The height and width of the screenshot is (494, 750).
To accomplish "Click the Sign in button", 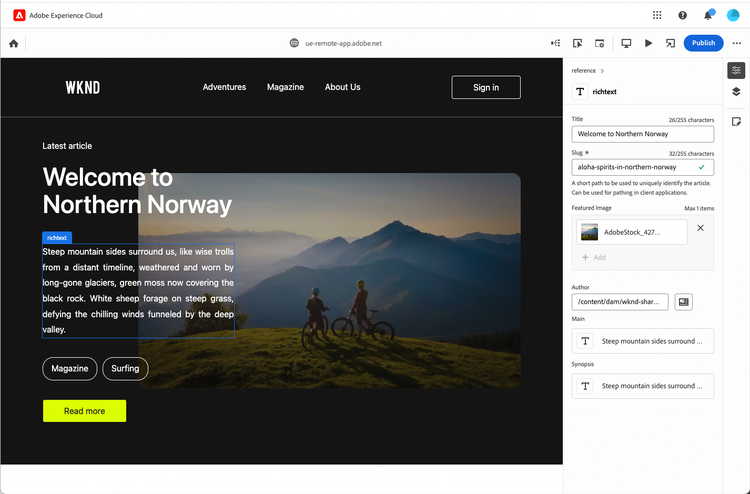I will [x=486, y=88].
